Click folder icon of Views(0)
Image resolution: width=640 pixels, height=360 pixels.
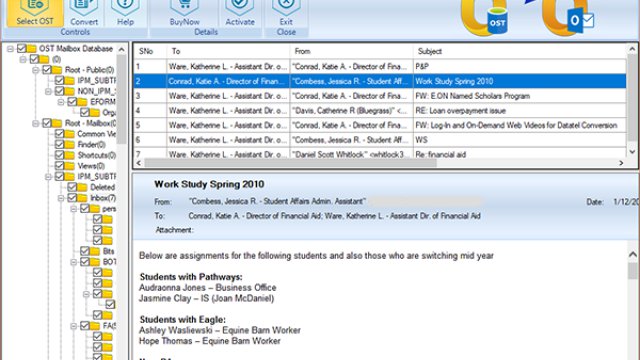point(70,165)
